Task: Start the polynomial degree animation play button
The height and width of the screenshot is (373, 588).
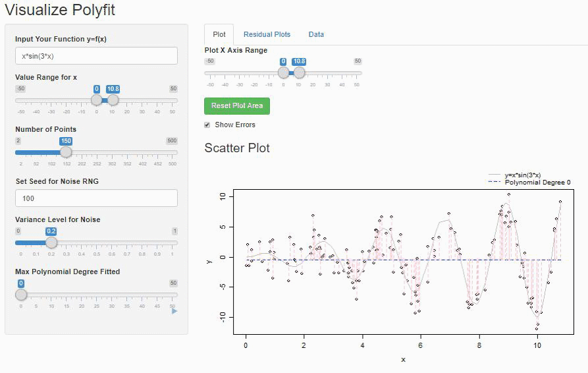Action: coord(174,311)
